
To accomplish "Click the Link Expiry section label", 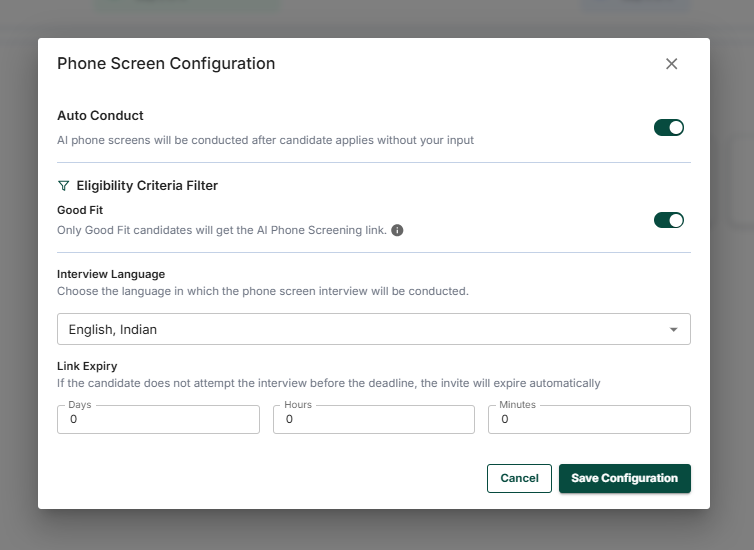I will tap(87, 366).
